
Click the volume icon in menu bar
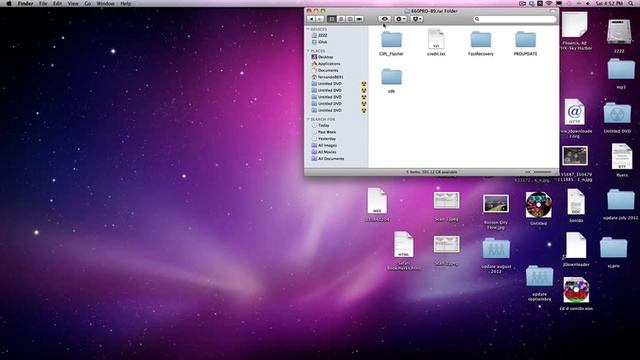588,3
